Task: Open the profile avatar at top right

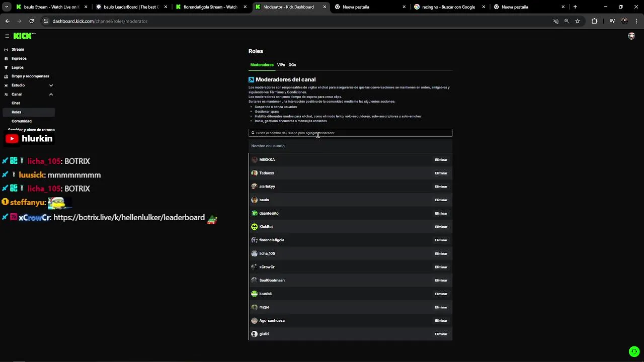Action: coord(631,36)
